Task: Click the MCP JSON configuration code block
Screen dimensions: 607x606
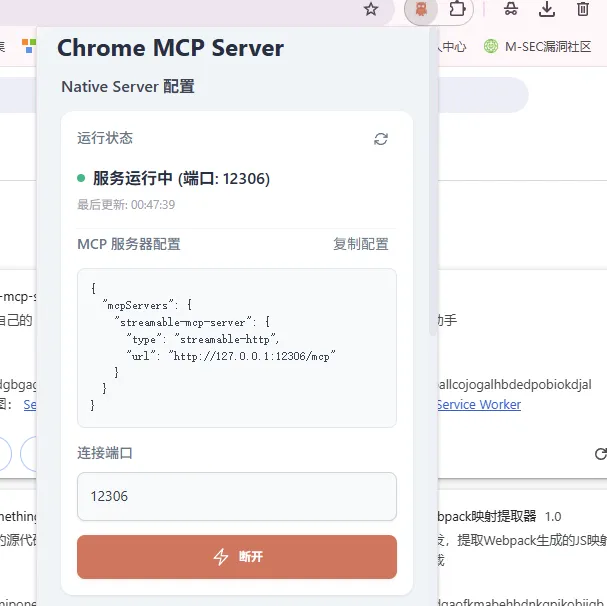Action: point(237,348)
